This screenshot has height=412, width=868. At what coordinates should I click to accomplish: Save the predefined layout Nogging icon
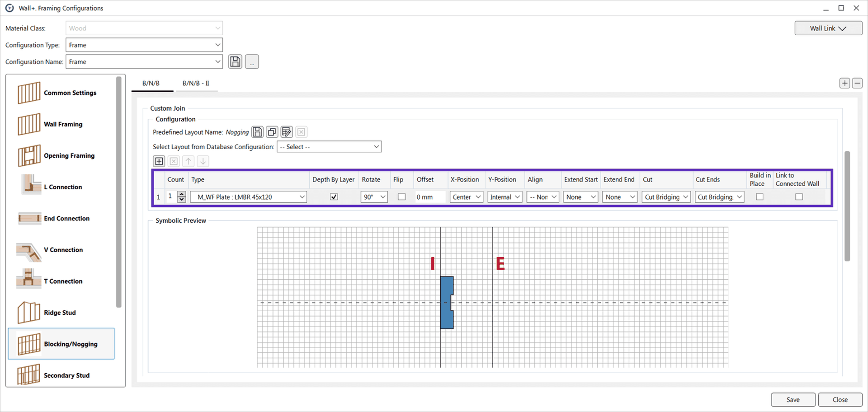tap(257, 132)
